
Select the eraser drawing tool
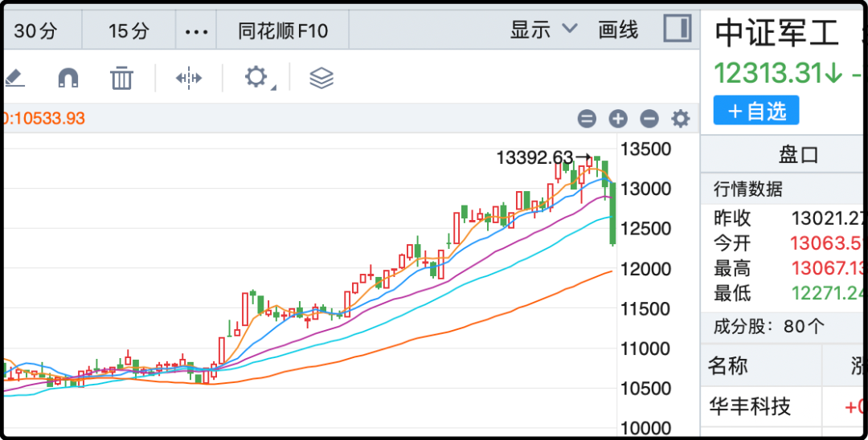point(14,78)
